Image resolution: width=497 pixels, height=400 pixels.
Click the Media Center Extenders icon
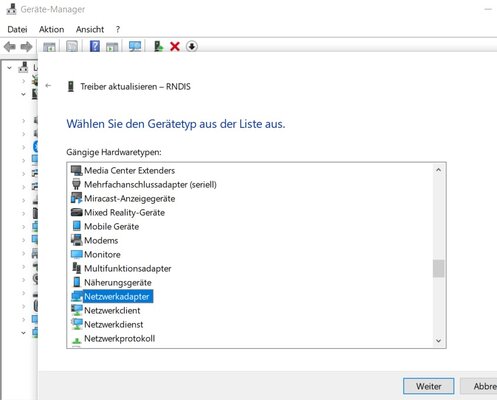click(x=76, y=170)
